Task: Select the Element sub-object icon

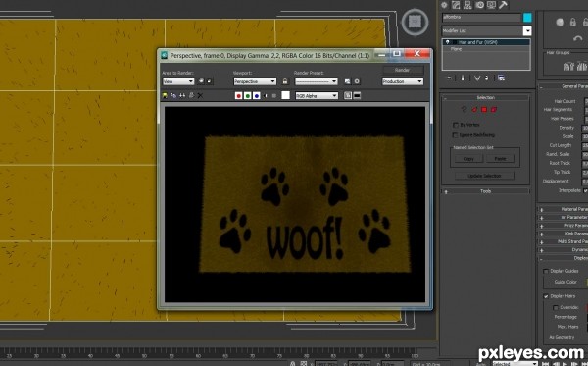Action: click(494, 109)
